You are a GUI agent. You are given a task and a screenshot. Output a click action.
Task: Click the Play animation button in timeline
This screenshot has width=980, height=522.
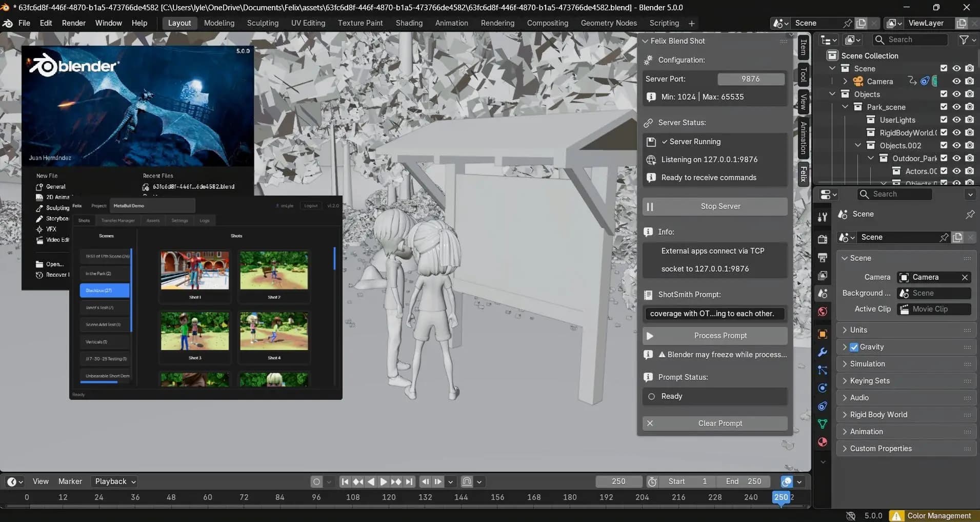pos(383,481)
